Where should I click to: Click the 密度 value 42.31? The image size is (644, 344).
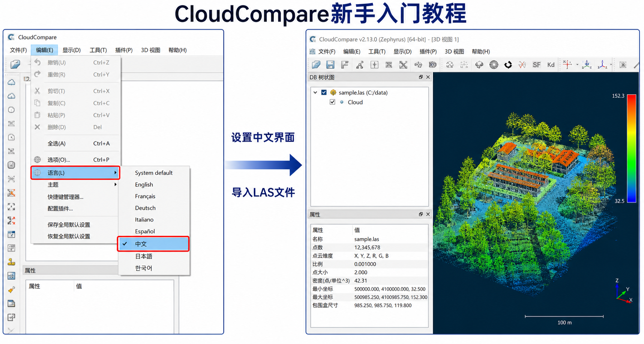pos(361,281)
